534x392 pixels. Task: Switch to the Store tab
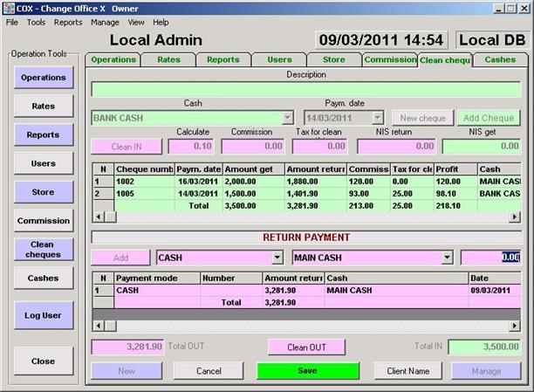333,60
